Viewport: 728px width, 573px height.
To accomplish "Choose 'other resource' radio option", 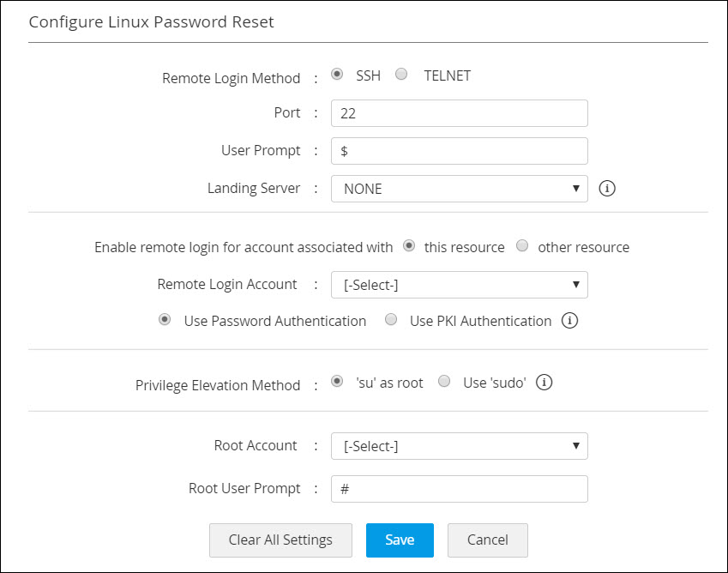I will [x=522, y=246].
